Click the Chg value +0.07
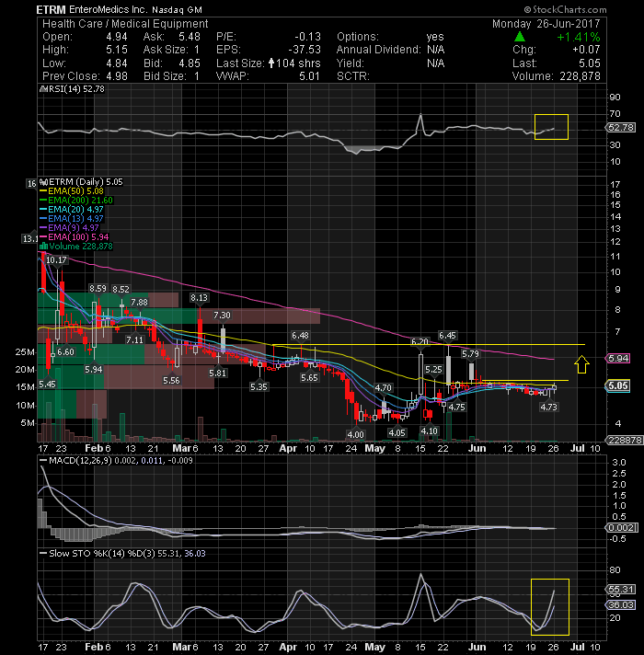 pyautogui.click(x=586, y=50)
